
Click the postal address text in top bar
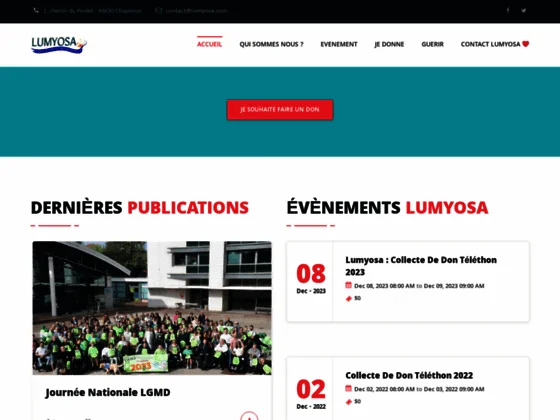pos(92,10)
